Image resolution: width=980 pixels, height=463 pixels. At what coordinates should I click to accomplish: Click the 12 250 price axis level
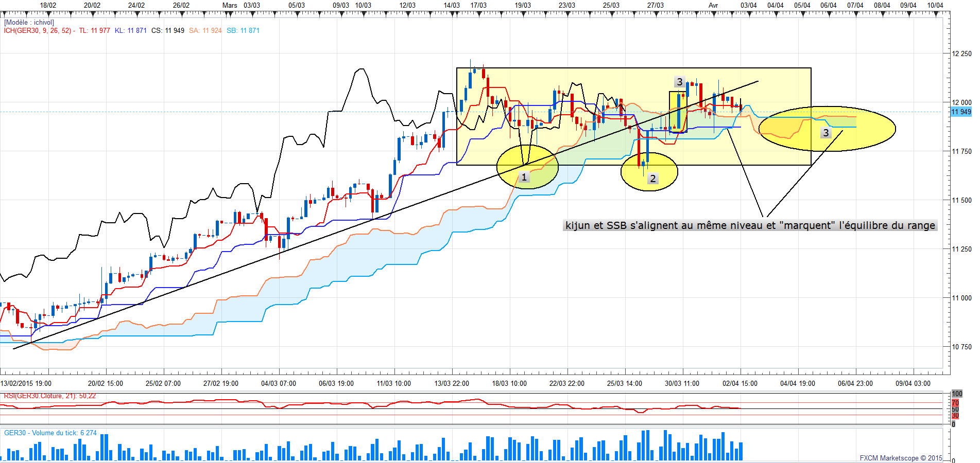click(961, 54)
